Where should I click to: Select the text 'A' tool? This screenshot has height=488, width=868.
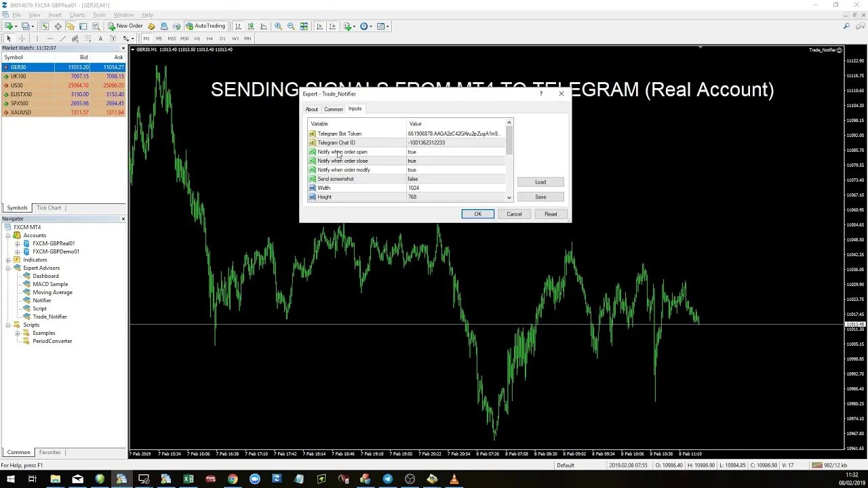(x=100, y=38)
